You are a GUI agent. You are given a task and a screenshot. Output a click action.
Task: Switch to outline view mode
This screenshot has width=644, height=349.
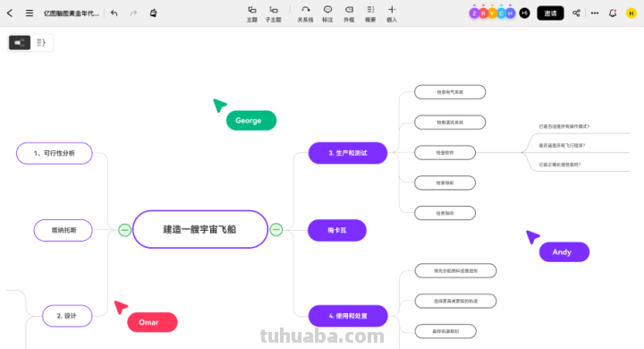tap(41, 42)
